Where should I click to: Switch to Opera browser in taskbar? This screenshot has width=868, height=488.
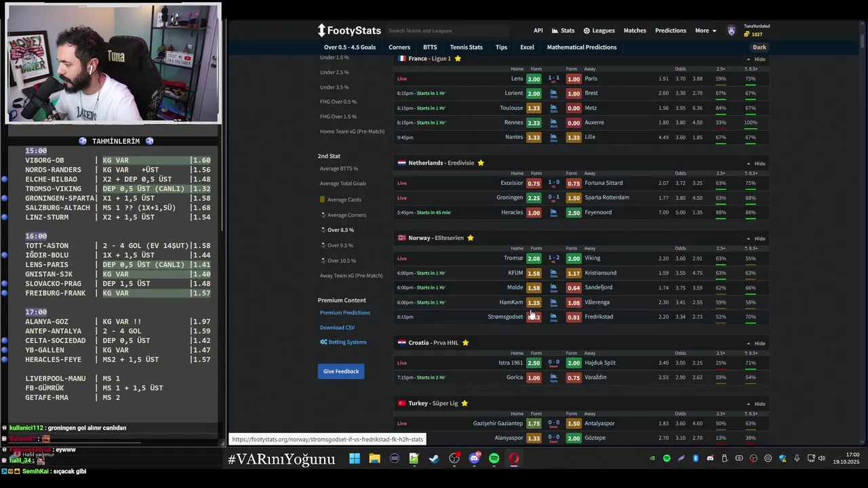[x=514, y=459]
